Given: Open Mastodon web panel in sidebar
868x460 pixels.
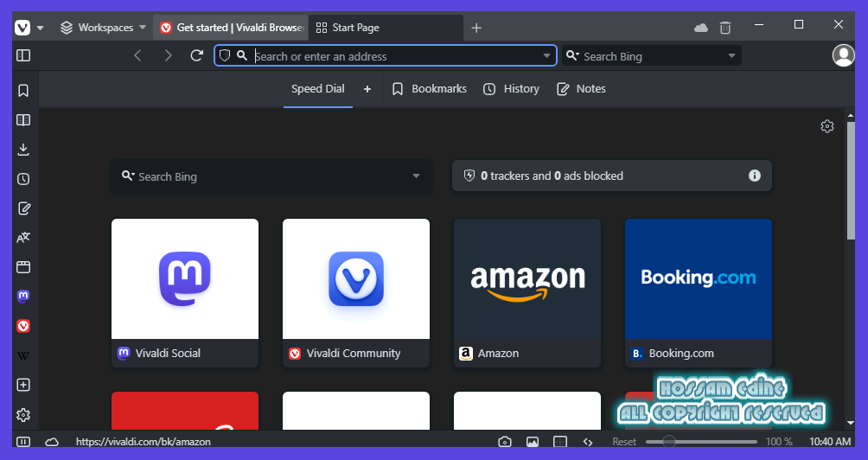Looking at the screenshot, I should pyautogui.click(x=23, y=297).
